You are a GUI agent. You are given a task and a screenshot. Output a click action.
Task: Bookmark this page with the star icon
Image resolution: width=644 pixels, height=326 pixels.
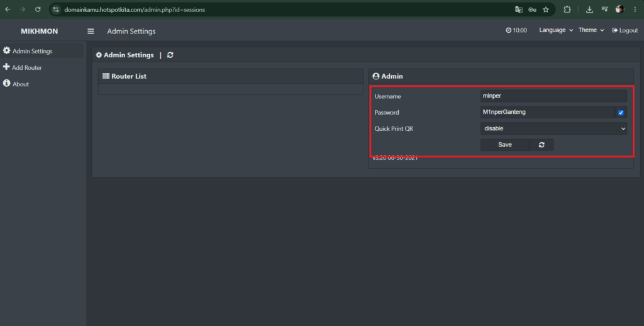pyautogui.click(x=546, y=9)
